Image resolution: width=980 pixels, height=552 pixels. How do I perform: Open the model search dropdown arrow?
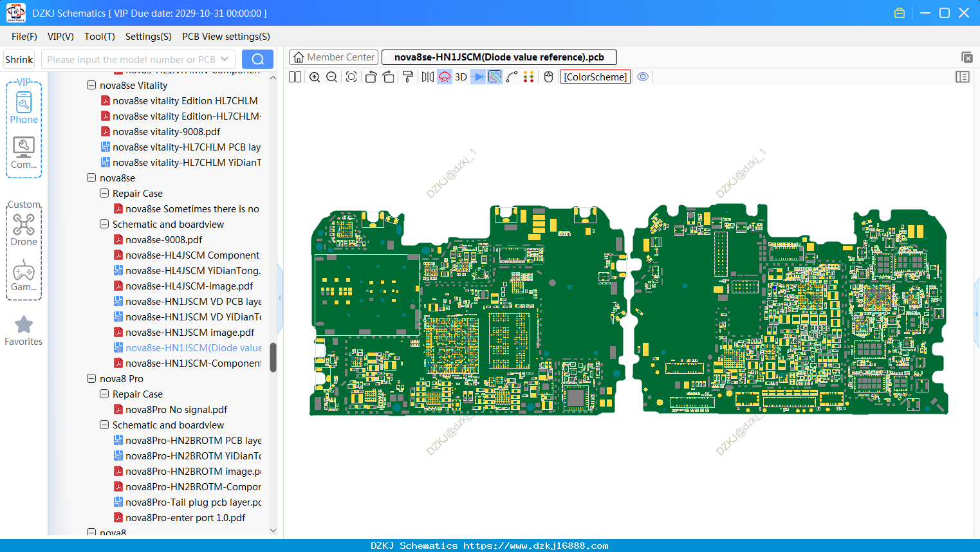pyautogui.click(x=225, y=59)
